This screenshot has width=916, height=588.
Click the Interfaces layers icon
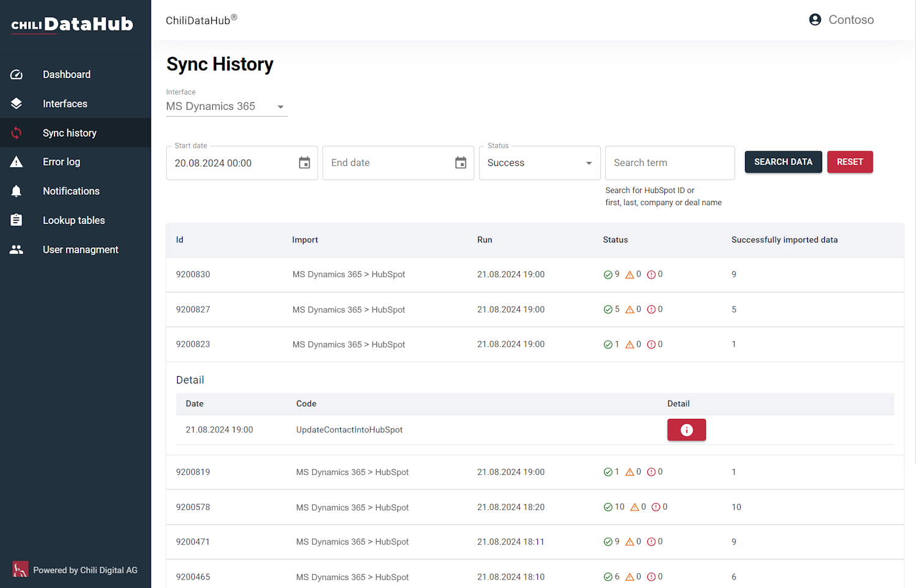(x=16, y=104)
